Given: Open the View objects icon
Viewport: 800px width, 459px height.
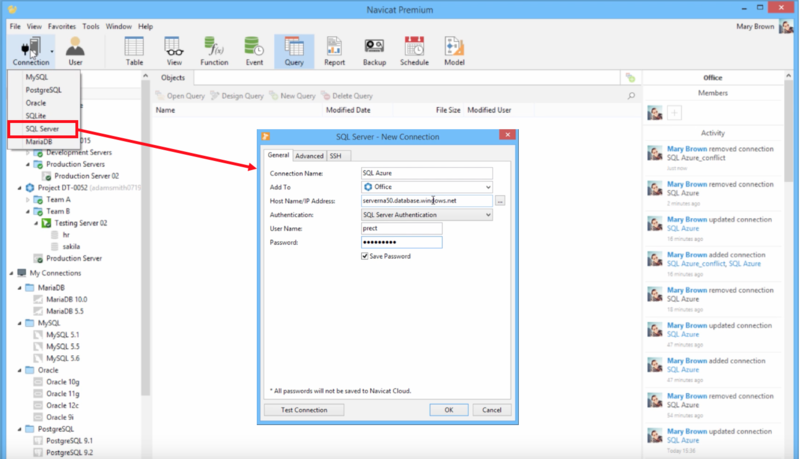Looking at the screenshot, I should (x=174, y=51).
